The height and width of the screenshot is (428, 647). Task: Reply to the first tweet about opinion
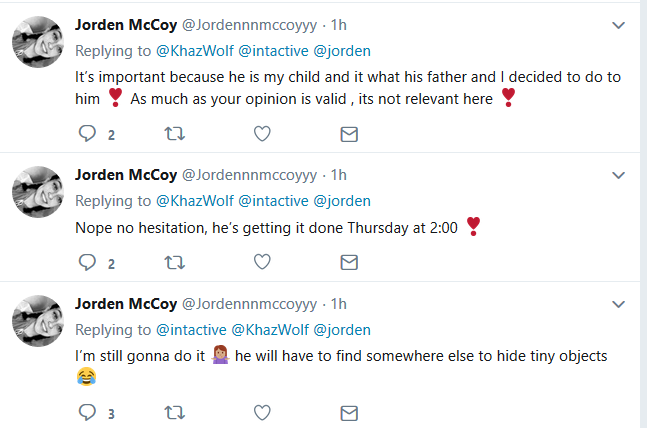(87, 134)
